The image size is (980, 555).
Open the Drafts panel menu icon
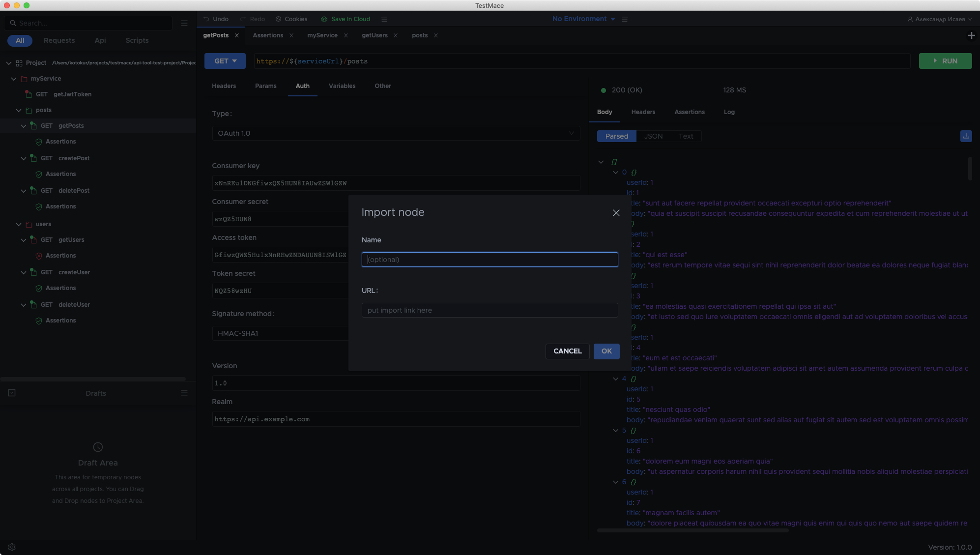[x=184, y=393]
